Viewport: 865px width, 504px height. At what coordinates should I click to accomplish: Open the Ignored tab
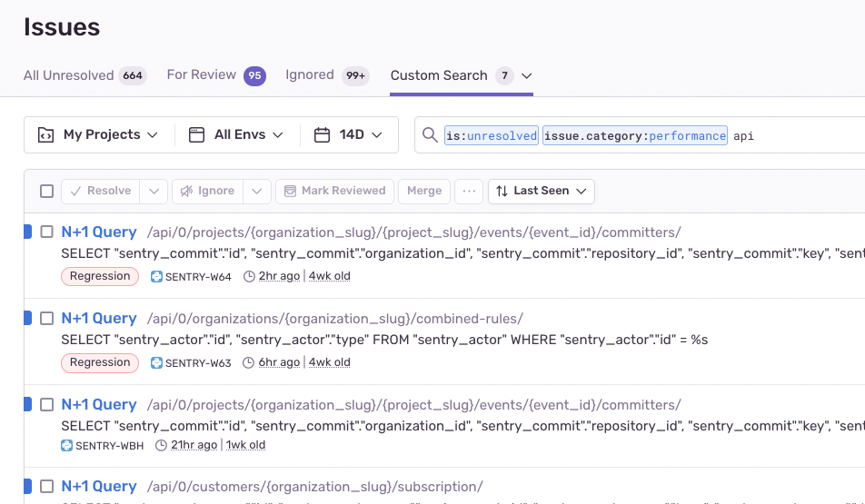[x=327, y=75]
